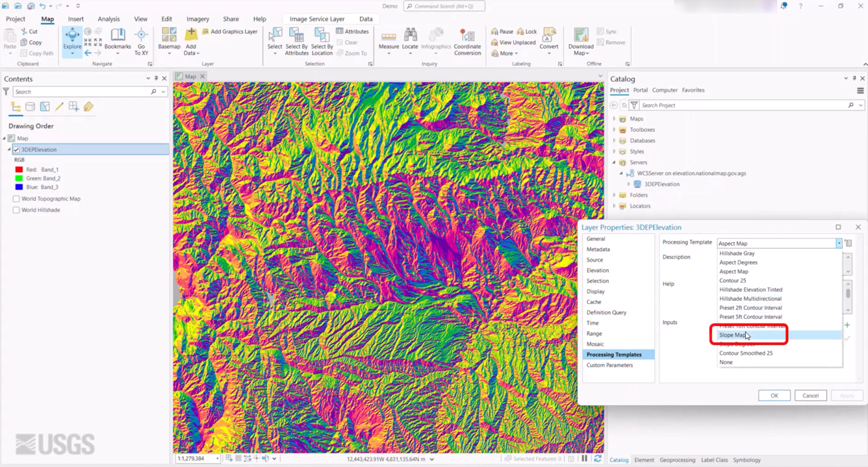Open the Bookmarks gallery

point(118,40)
